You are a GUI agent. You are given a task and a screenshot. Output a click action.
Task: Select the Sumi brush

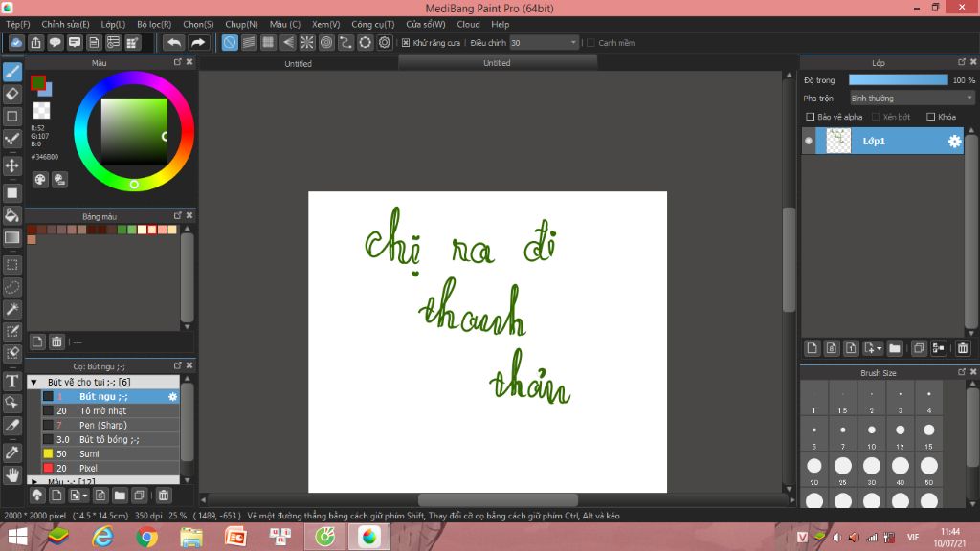coord(110,454)
